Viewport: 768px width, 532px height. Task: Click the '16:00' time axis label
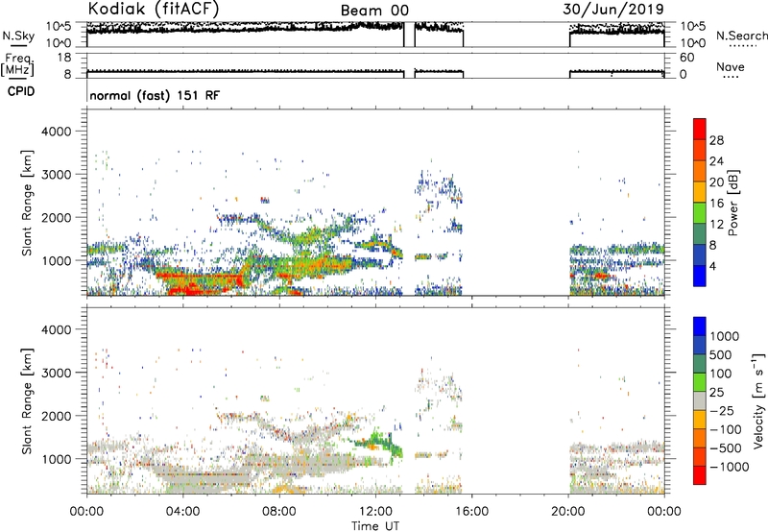[x=471, y=512]
